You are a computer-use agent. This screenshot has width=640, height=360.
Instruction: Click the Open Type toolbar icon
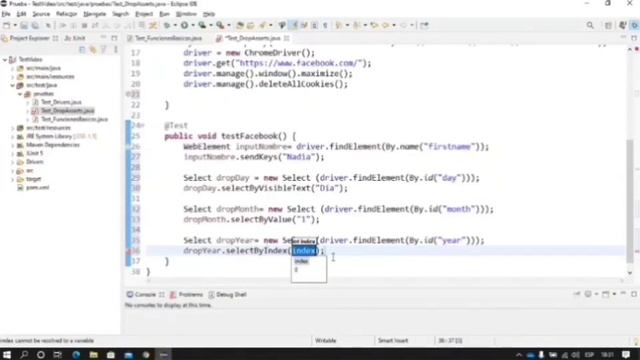[240, 25]
